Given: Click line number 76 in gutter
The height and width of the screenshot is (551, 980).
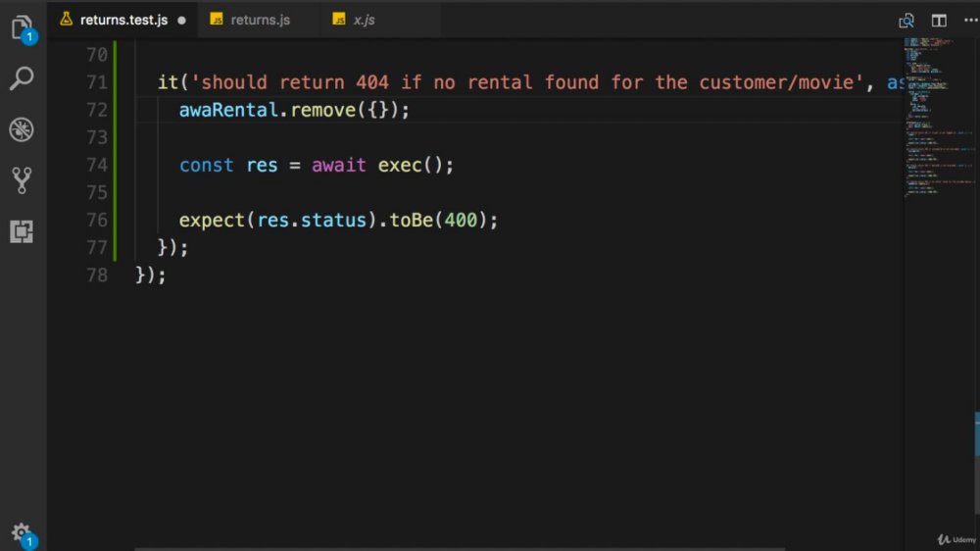Looking at the screenshot, I should (97, 221).
